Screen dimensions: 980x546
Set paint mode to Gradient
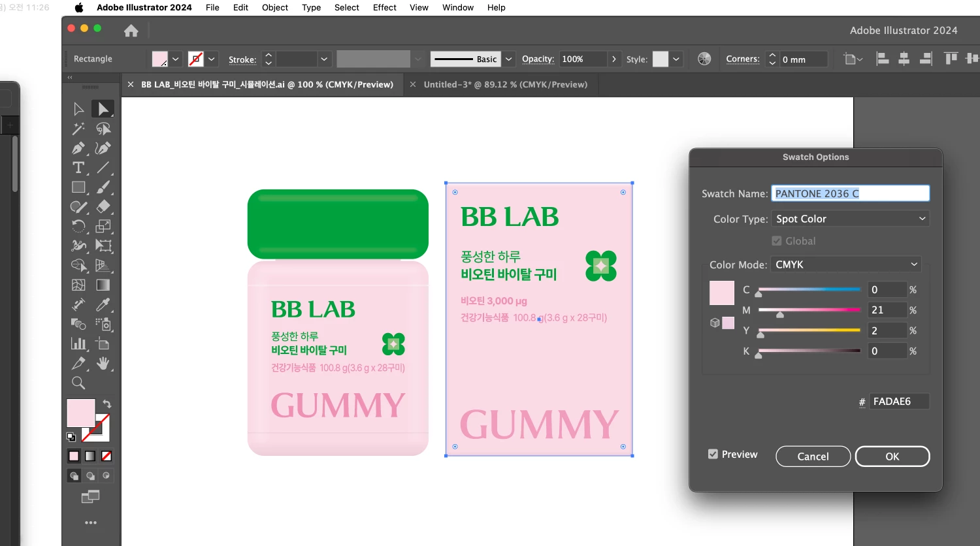90,456
